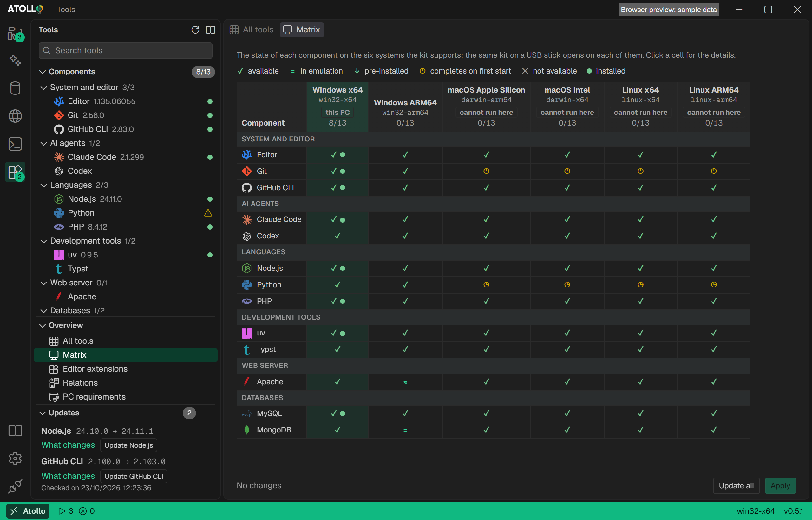Click MongoDB cell under Windows ARM64
812x520 pixels.
pyautogui.click(x=405, y=430)
